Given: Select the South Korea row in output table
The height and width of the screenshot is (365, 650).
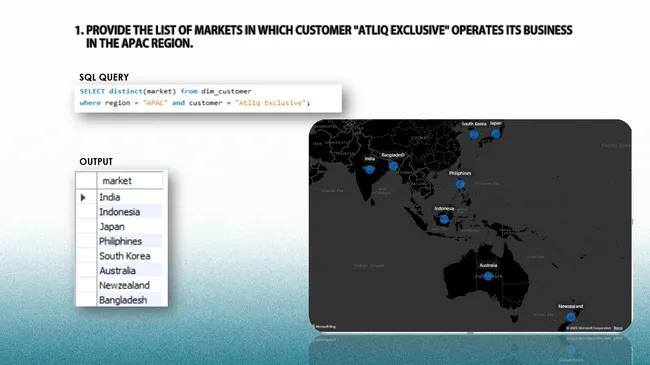Looking at the screenshot, I should tap(119, 256).
